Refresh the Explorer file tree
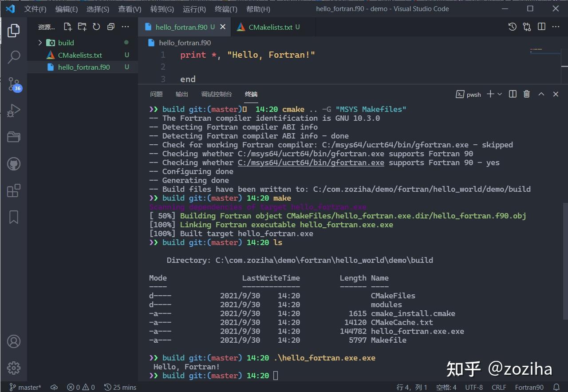Viewport: 568px width, 392px height. [x=96, y=27]
